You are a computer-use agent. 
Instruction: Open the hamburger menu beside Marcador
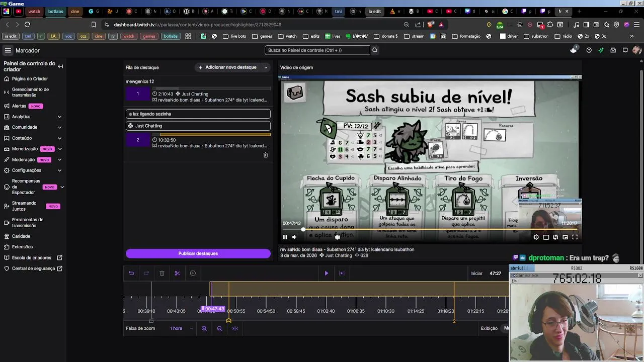tap(8, 50)
